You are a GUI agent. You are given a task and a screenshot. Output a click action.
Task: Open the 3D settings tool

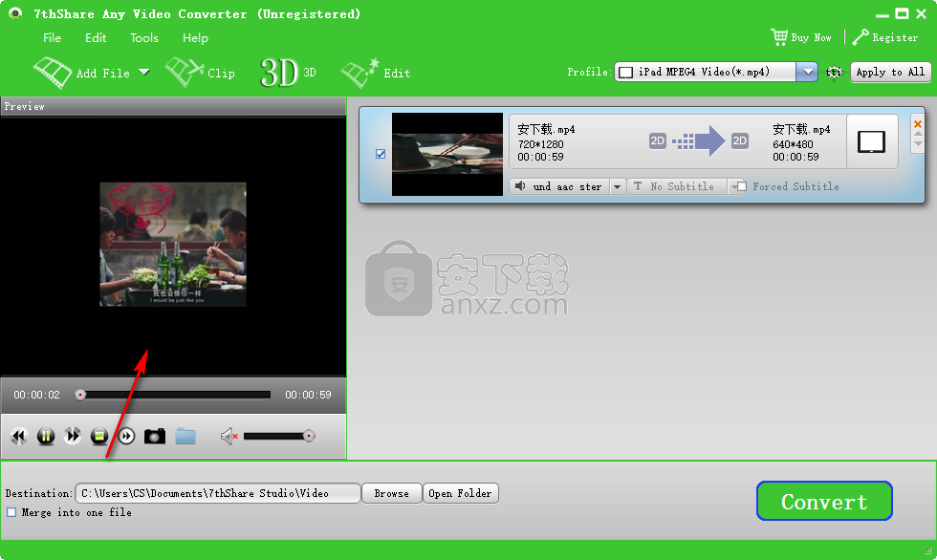coord(288,73)
